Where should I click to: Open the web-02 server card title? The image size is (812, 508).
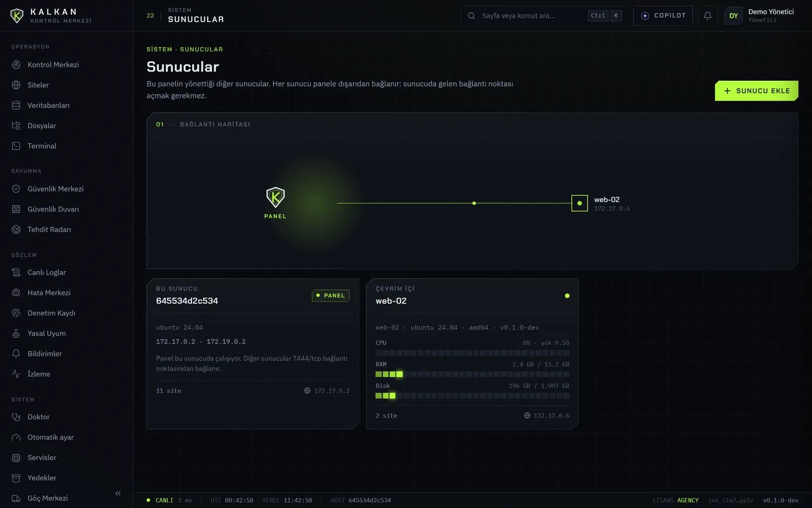(391, 301)
